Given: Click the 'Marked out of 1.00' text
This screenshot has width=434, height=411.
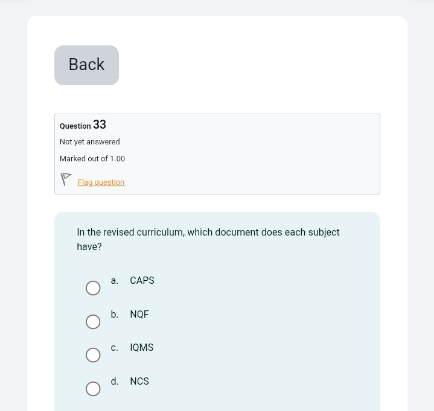Looking at the screenshot, I should point(92,159).
